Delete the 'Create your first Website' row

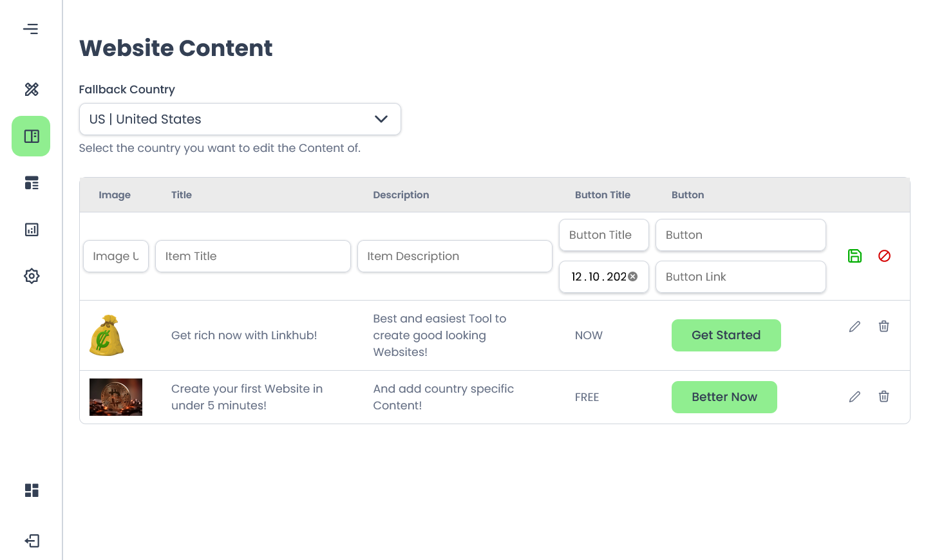tap(883, 397)
